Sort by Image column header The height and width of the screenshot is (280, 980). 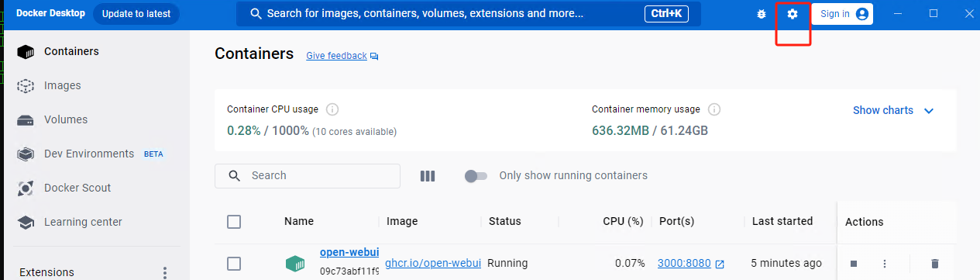[402, 221]
